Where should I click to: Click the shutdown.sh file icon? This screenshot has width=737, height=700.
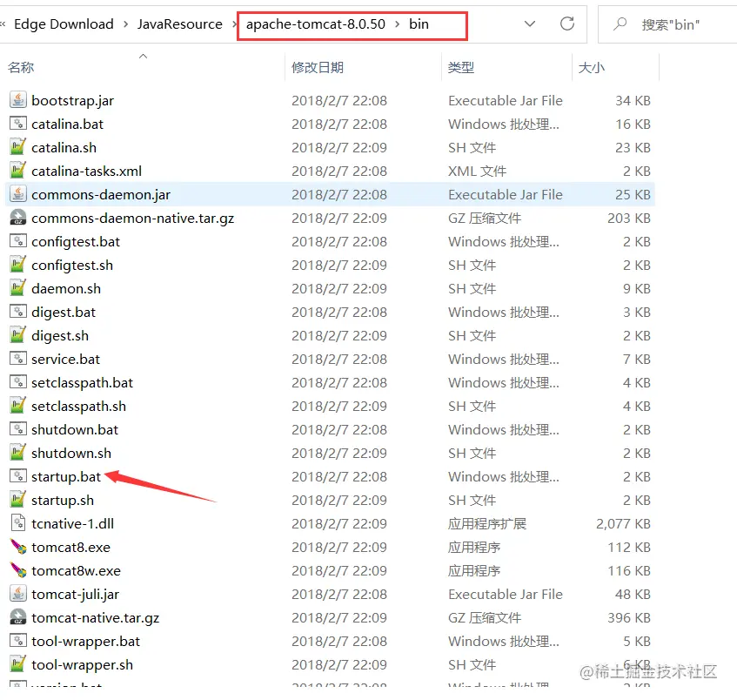(18, 453)
